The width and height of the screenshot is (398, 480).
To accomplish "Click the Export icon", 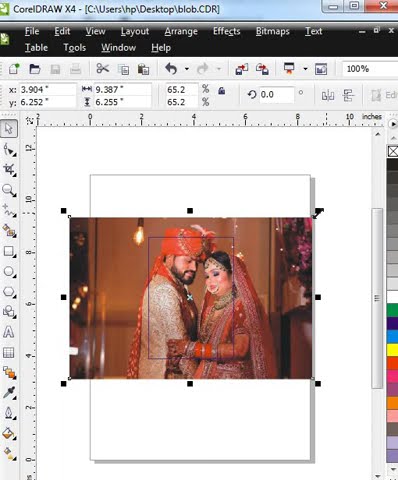I will tap(262, 69).
